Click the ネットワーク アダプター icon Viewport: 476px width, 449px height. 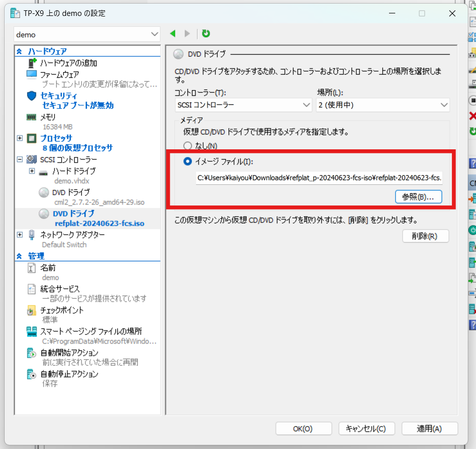31,235
